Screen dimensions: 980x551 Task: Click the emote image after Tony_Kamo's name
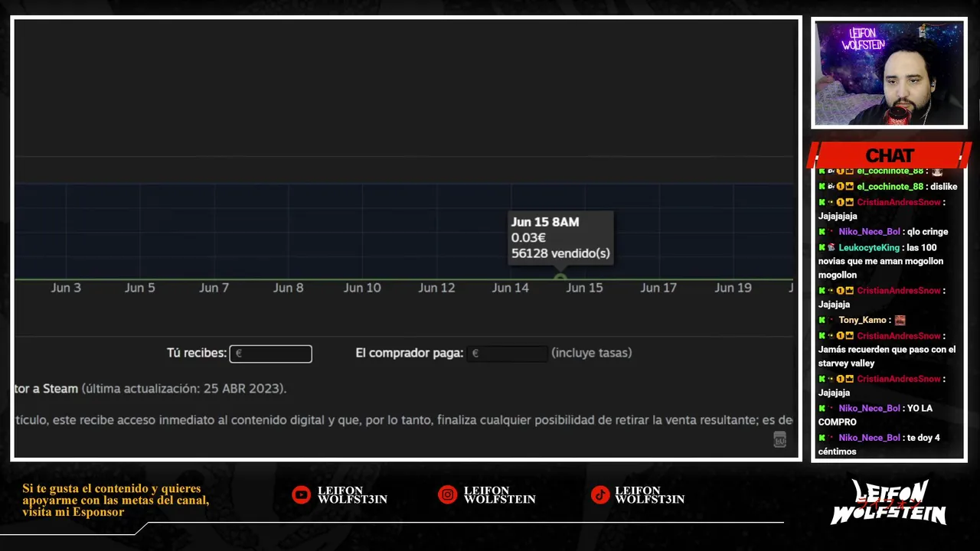point(900,320)
